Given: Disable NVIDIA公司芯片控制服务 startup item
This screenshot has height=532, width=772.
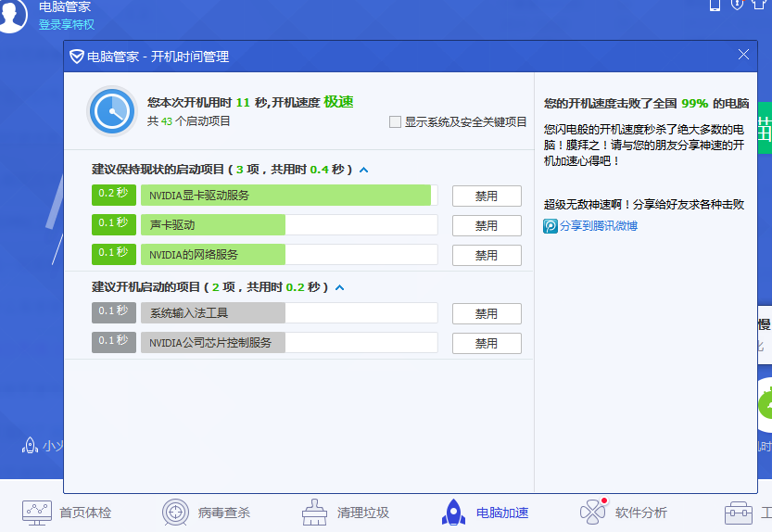Looking at the screenshot, I should pyautogui.click(x=487, y=343).
